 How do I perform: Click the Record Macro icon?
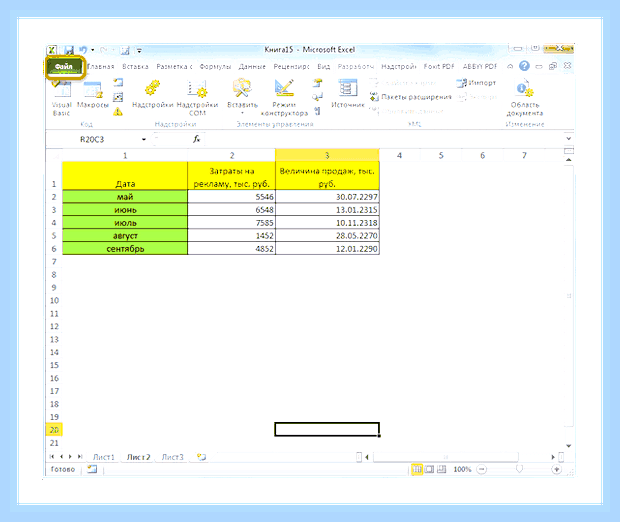pyautogui.click(x=118, y=83)
